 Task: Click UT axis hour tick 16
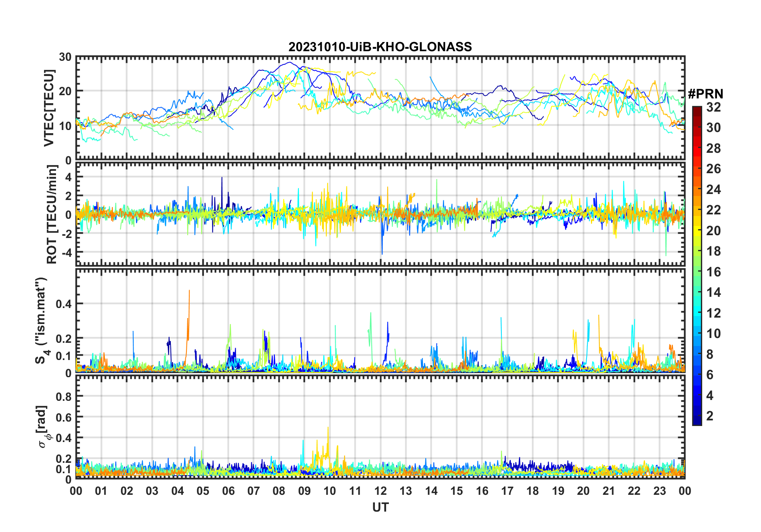(482, 491)
